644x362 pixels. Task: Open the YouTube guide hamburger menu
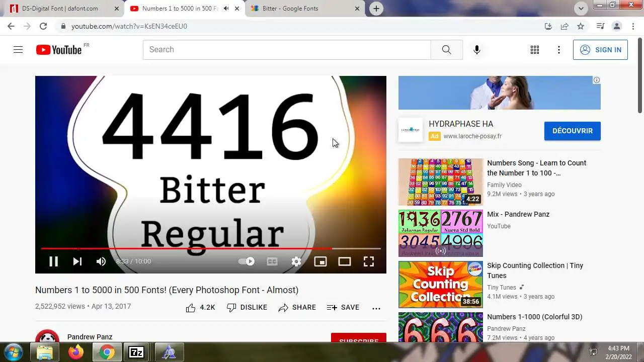click(18, 50)
